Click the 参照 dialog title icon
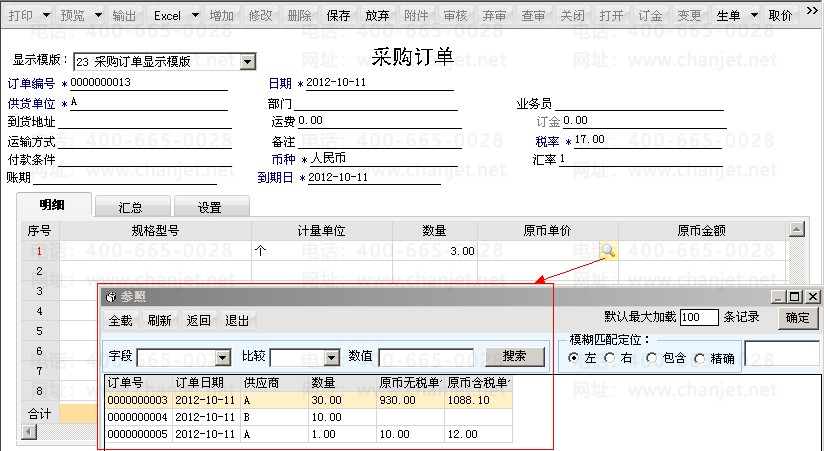 point(111,298)
